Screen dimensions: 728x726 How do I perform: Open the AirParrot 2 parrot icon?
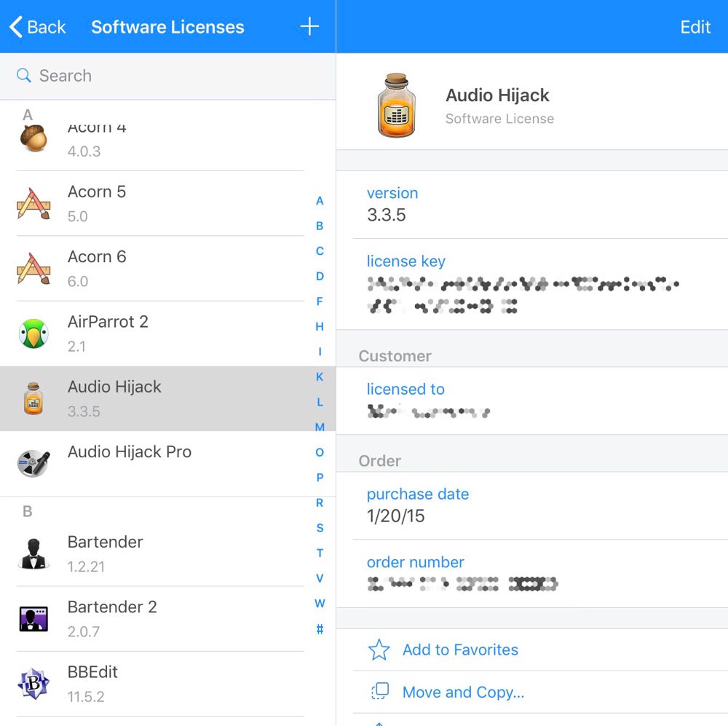click(x=33, y=334)
